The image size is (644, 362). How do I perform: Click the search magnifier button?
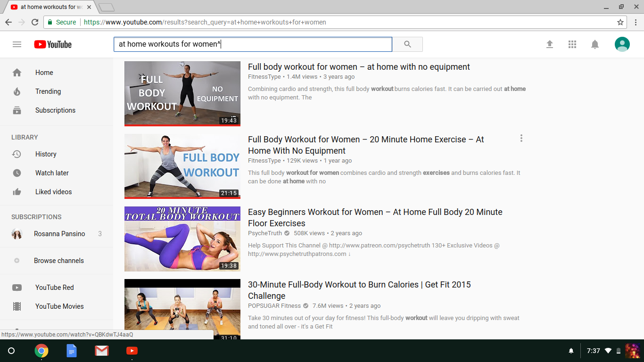(408, 44)
